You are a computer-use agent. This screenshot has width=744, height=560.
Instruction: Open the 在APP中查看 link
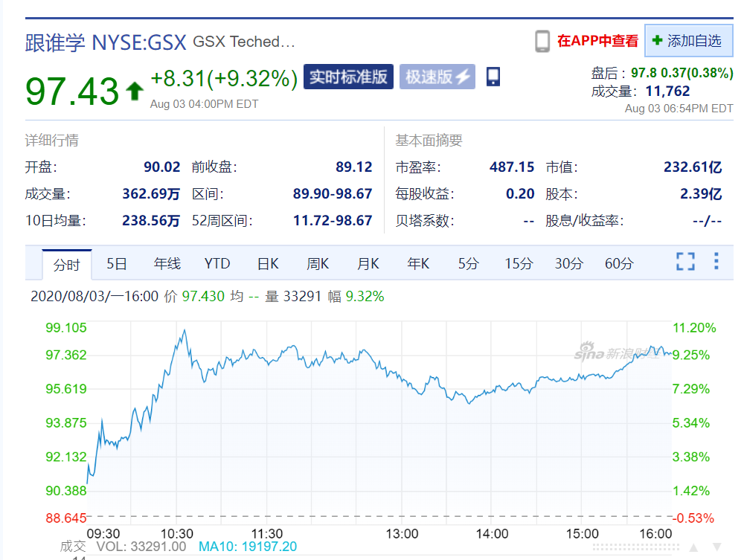click(597, 42)
